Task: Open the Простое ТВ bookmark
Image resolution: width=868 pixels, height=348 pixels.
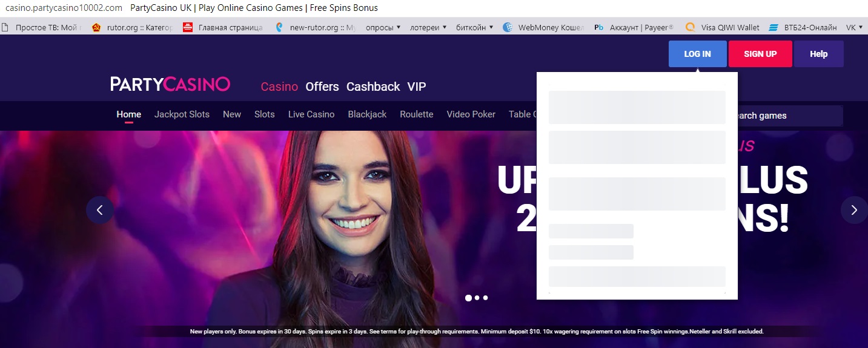Action: 42,27
